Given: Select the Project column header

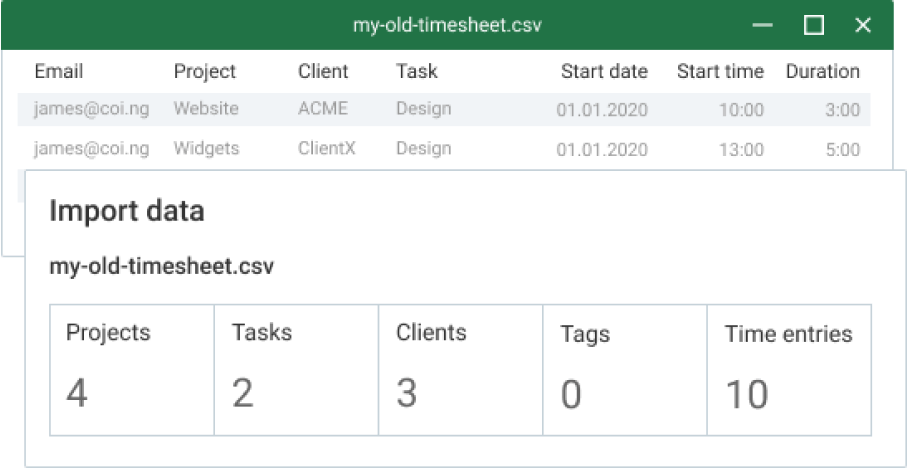Looking at the screenshot, I should coord(205,72).
